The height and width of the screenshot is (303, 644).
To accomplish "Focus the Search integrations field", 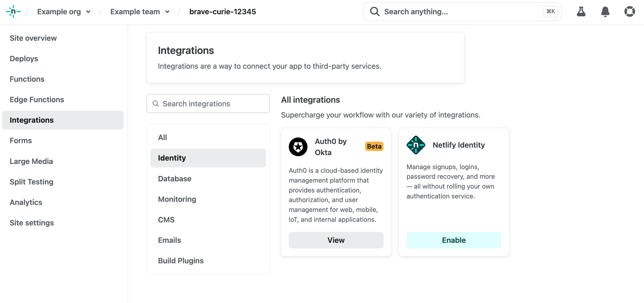I will 208,104.
